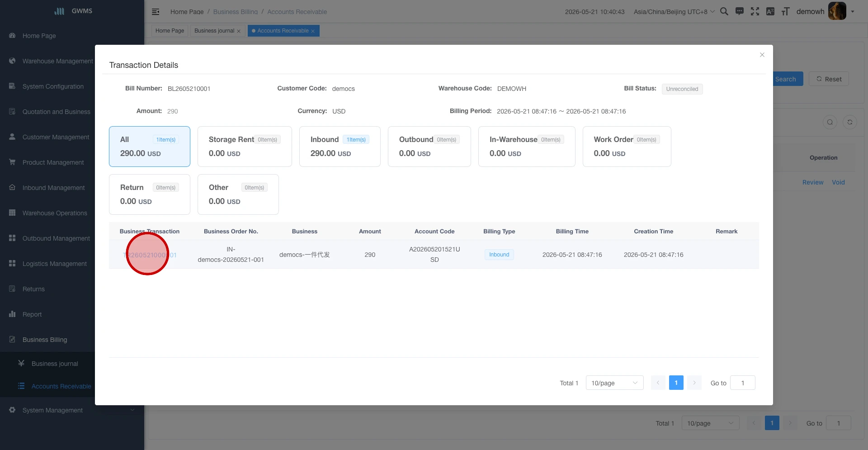Switch to Business journal tab
The height and width of the screenshot is (450, 868).
pos(214,31)
